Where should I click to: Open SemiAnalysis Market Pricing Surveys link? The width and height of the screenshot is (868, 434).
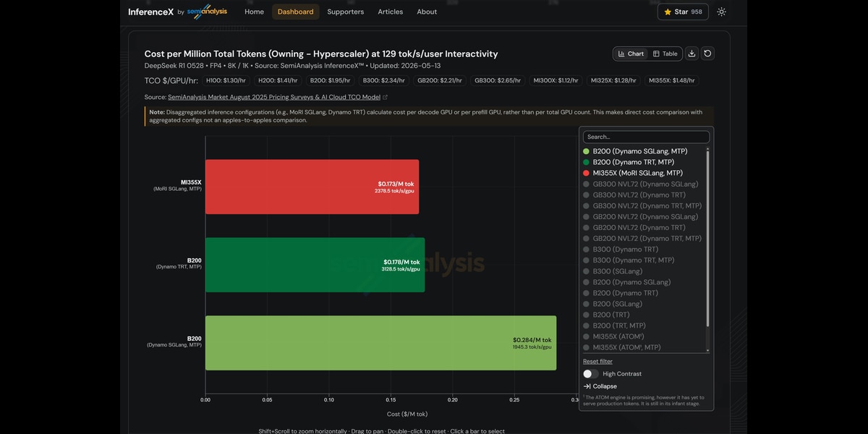click(273, 97)
